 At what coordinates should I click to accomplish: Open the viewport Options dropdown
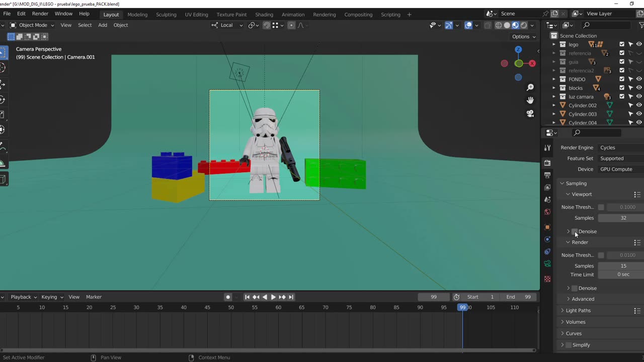tap(524, 36)
